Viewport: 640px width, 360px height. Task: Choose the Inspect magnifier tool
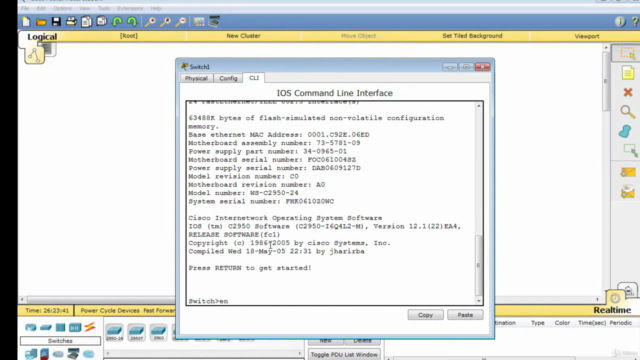(x=627, y=112)
